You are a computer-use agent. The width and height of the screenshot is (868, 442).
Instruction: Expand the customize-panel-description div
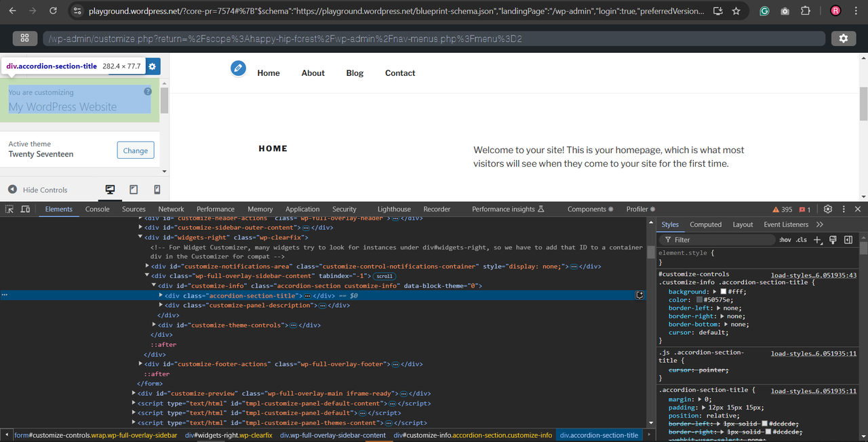point(161,305)
